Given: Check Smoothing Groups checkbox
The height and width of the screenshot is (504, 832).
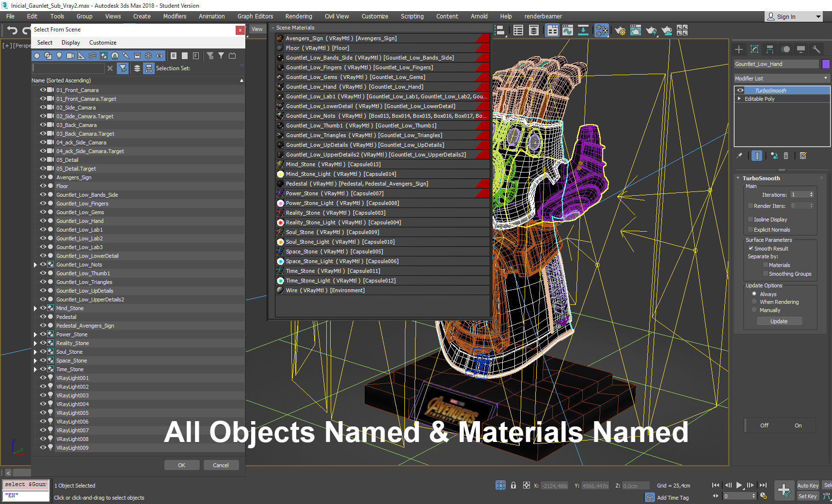Looking at the screenshot, I should click(765, 273).
